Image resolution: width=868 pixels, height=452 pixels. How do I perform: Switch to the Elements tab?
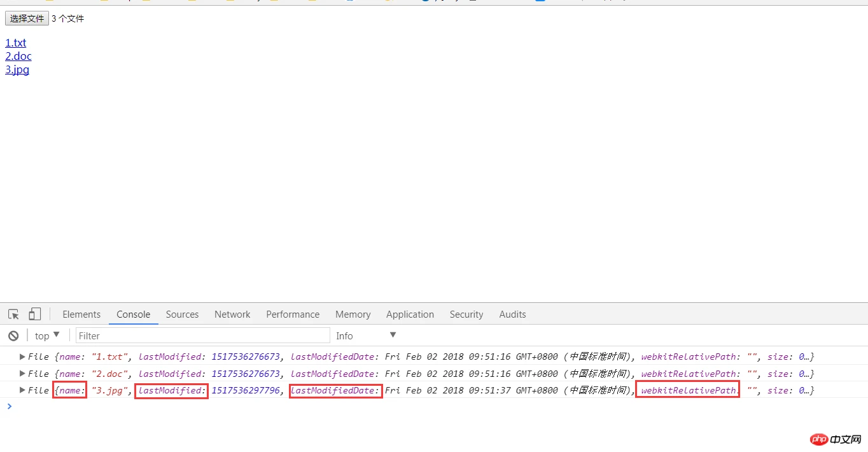(x=81, y=314)
